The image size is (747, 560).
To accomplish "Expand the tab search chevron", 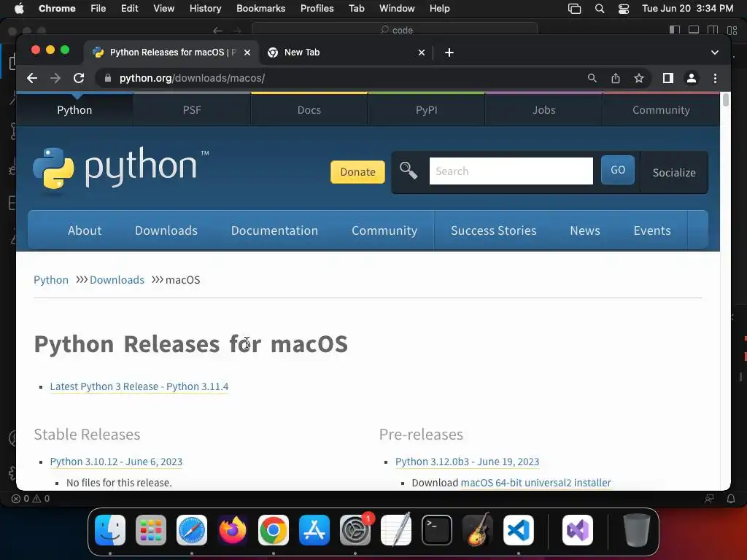I will click(715, 52).
